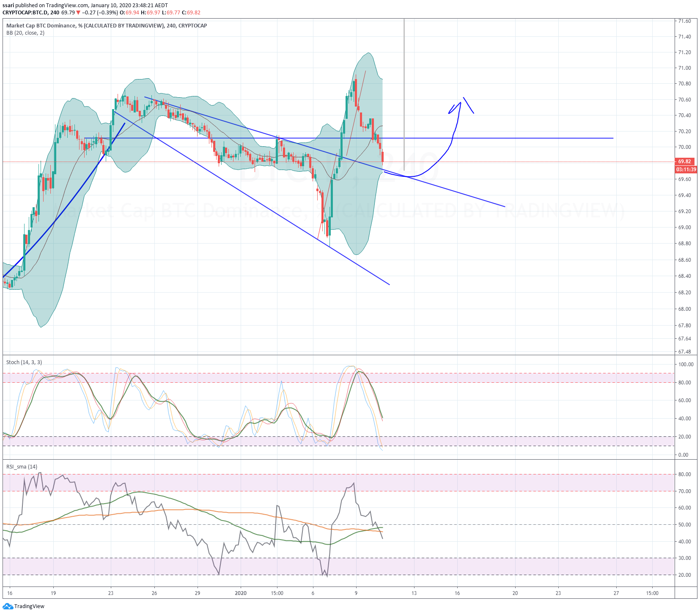Click the RSI_sma (14) indicator label
The width and height of the screenshot is (700, 614).
22,467
